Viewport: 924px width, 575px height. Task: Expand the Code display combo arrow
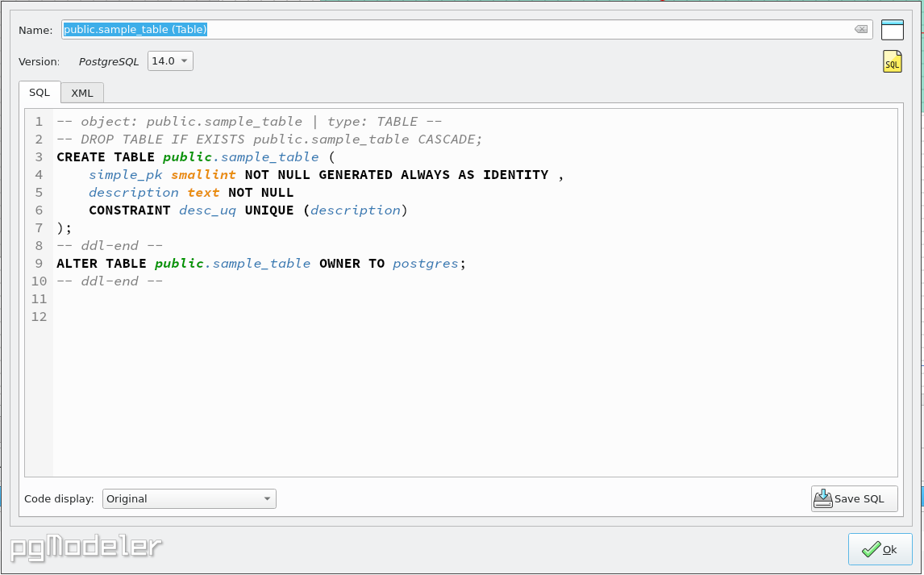point(267,498)
